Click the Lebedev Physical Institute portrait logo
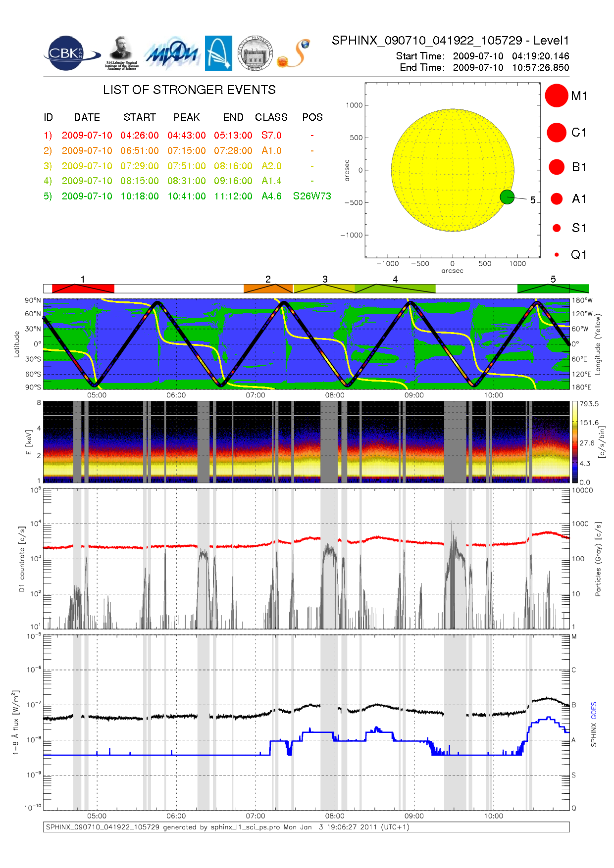Viewport: 614px width, 868px height. [x=121, y=52]
